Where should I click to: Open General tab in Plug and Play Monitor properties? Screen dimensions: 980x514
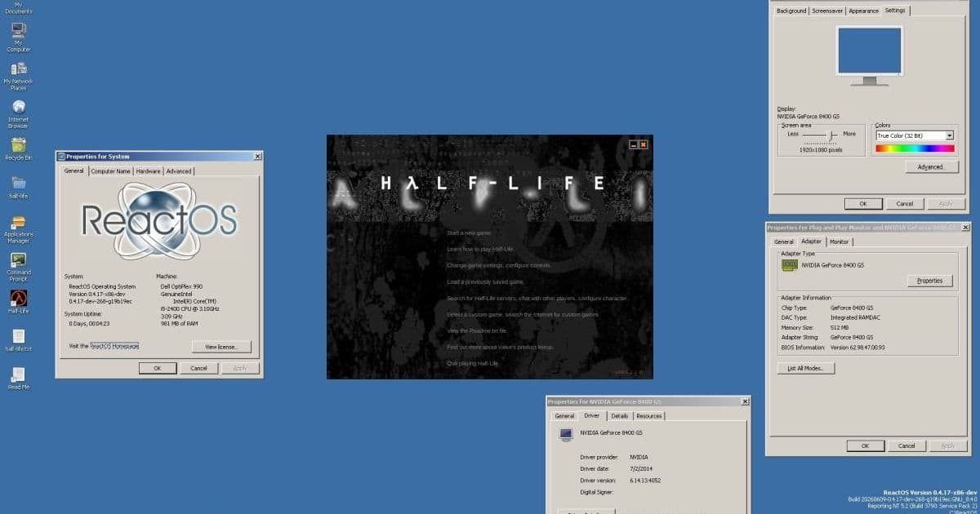pos(784,241)
